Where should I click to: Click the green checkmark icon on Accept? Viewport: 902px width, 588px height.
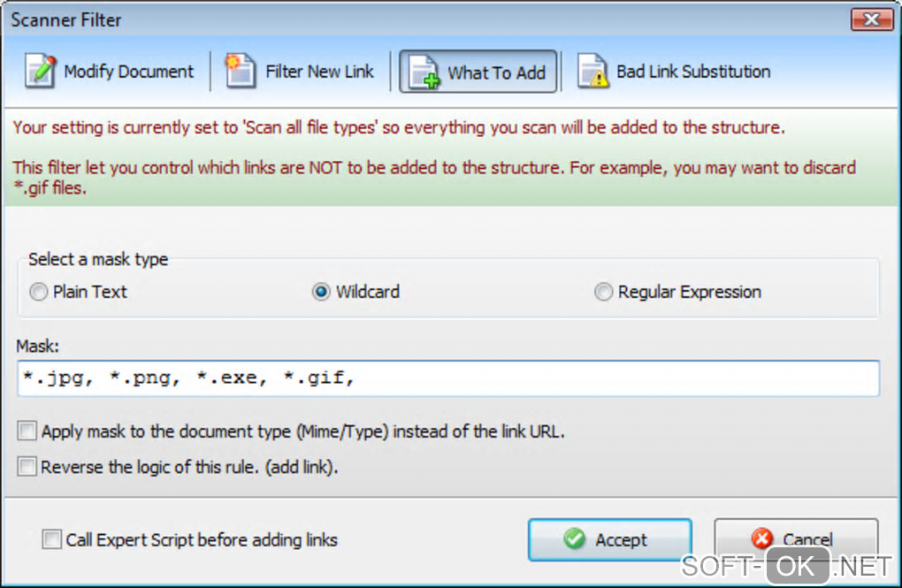point(575,539)
